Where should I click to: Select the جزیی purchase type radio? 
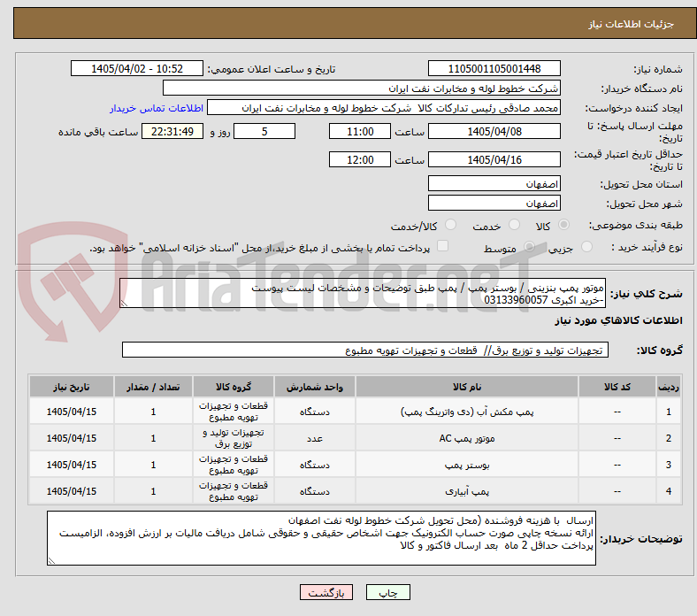586,246
